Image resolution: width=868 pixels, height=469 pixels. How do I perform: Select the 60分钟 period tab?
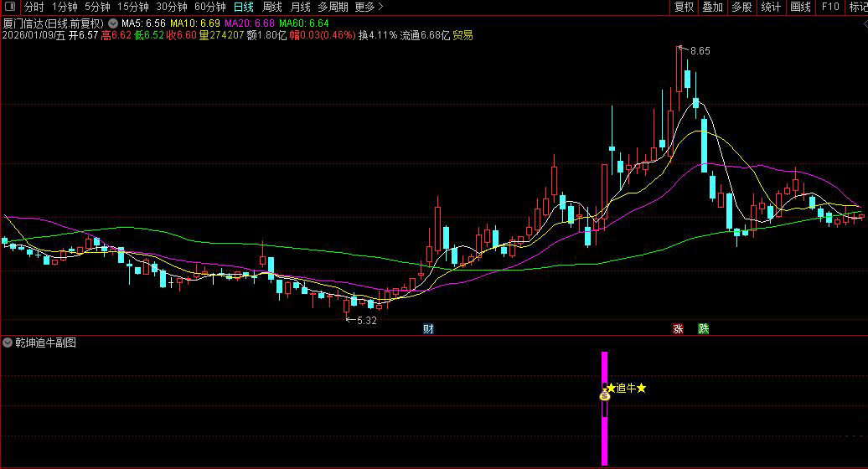209,8
